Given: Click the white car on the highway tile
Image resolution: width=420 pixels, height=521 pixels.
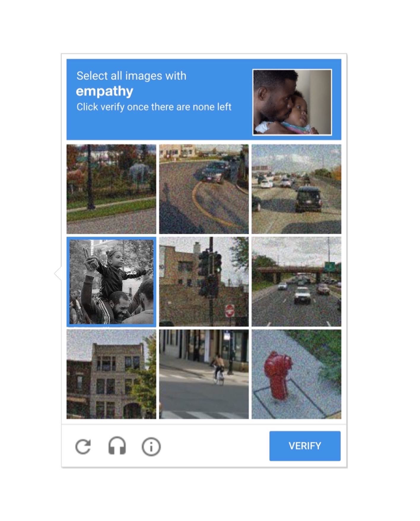Looking at the screenshot, I should (303, 295).
